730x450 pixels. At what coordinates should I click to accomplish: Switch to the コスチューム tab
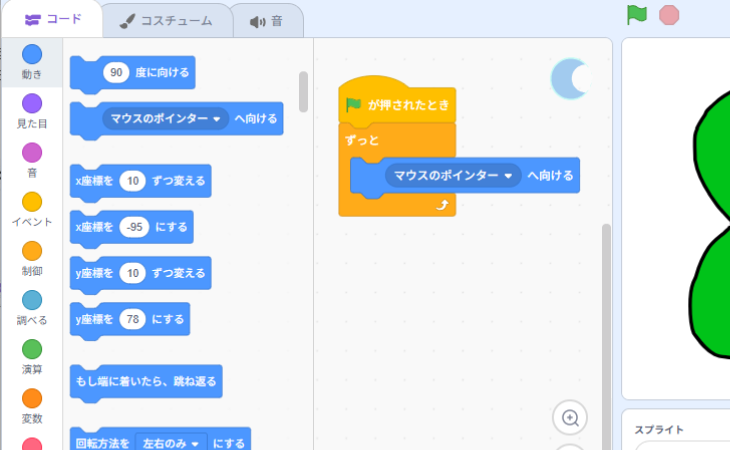[167, 21]
